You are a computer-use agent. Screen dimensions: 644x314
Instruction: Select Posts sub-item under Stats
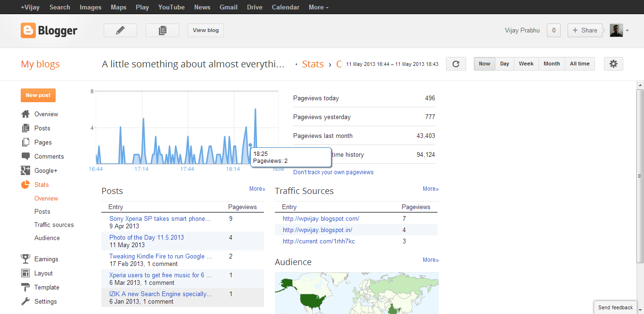click(x=42, y=211)
